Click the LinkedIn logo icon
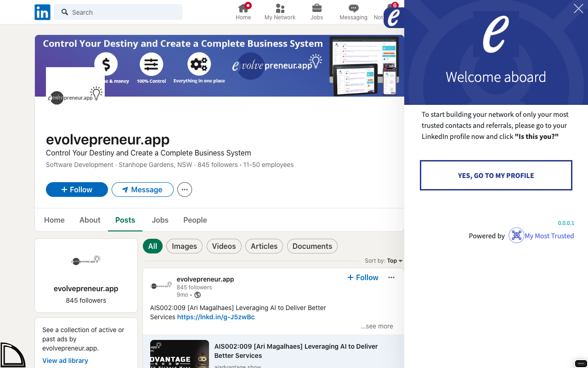588x368 pixels. click(x=43, y=12)
